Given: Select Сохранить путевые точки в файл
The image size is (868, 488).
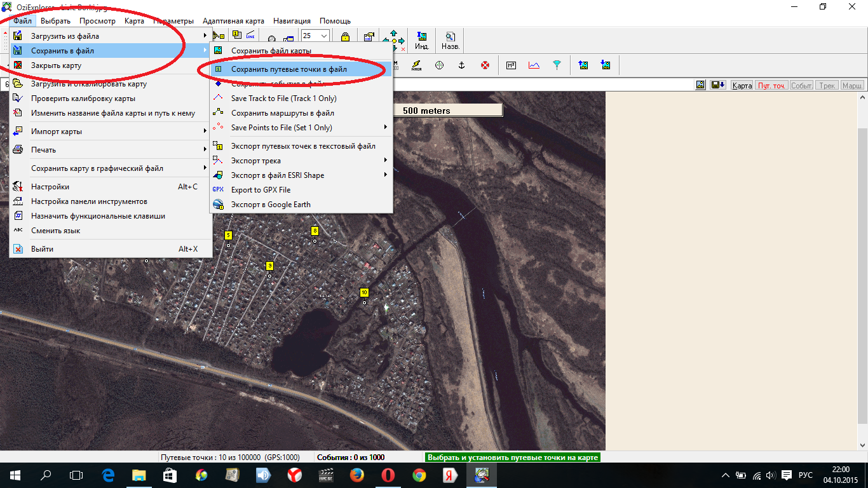Looking at the screenshot, I should tap(289, 69).
